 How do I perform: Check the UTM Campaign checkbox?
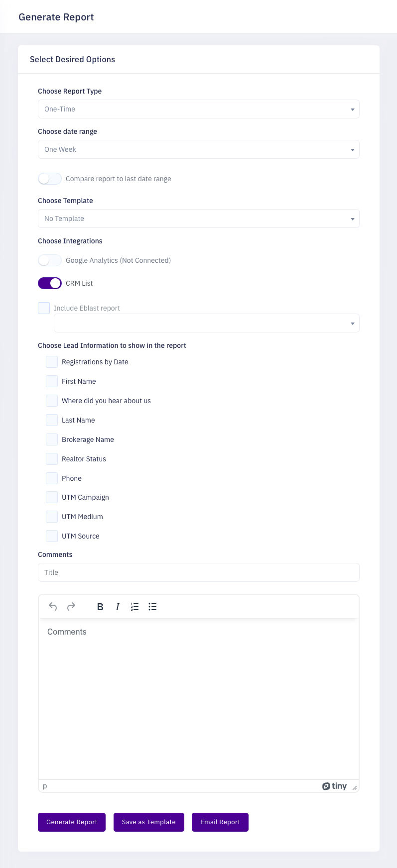52,497
